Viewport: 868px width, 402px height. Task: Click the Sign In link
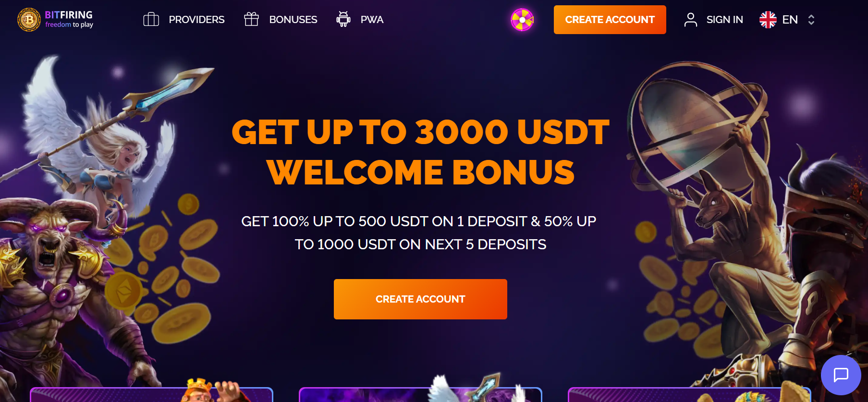(x=724, y=20)
